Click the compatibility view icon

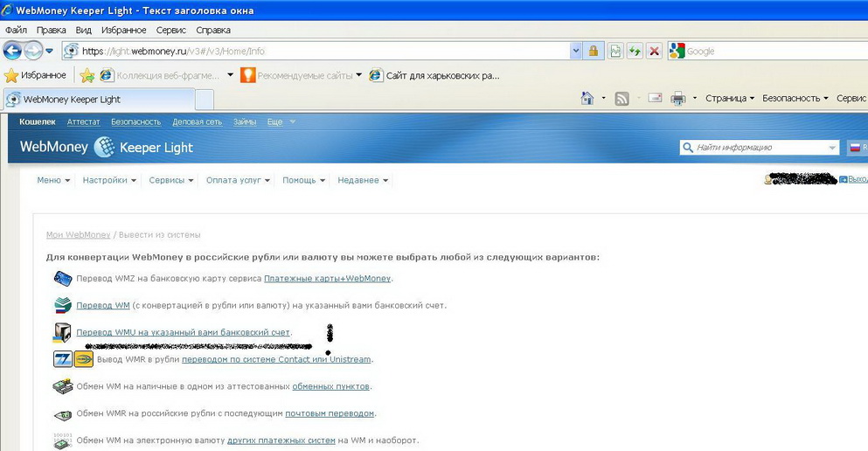coord(615,51)
